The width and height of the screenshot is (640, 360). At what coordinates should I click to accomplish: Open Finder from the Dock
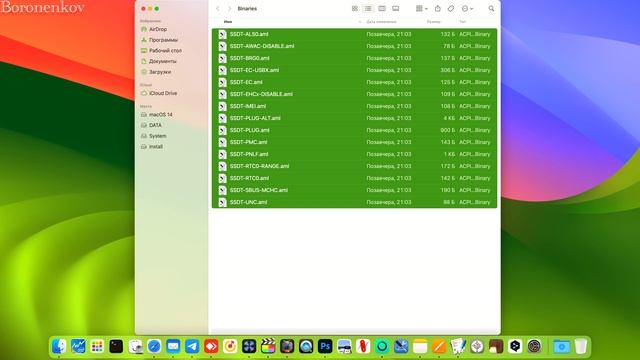point(59,347)
